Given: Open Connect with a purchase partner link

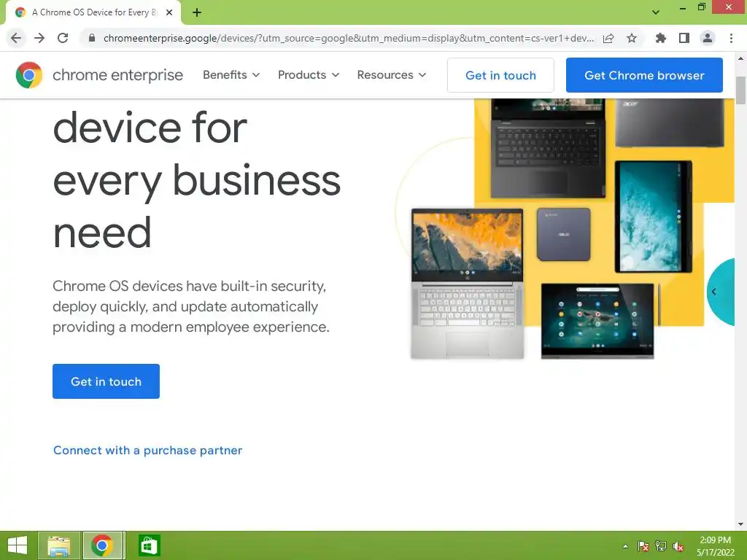Looking at the screenshot, I should click(147, 450).
